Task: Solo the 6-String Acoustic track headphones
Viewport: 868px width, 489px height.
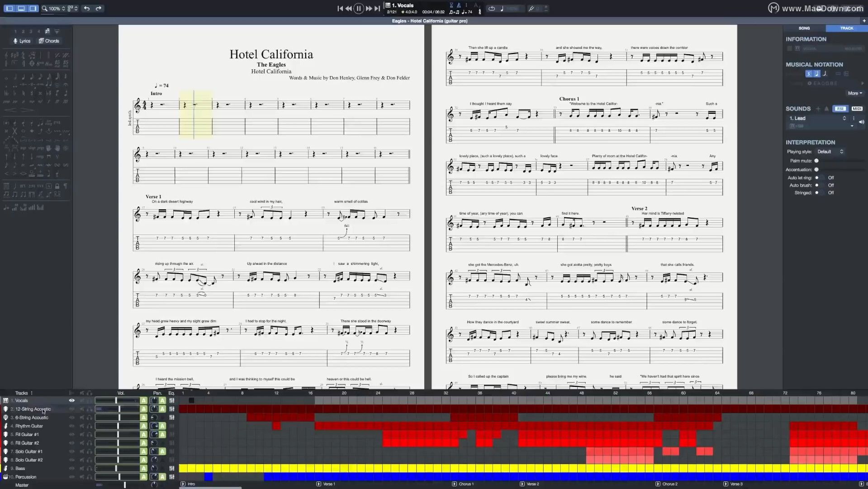Action: tap(90, 417)
